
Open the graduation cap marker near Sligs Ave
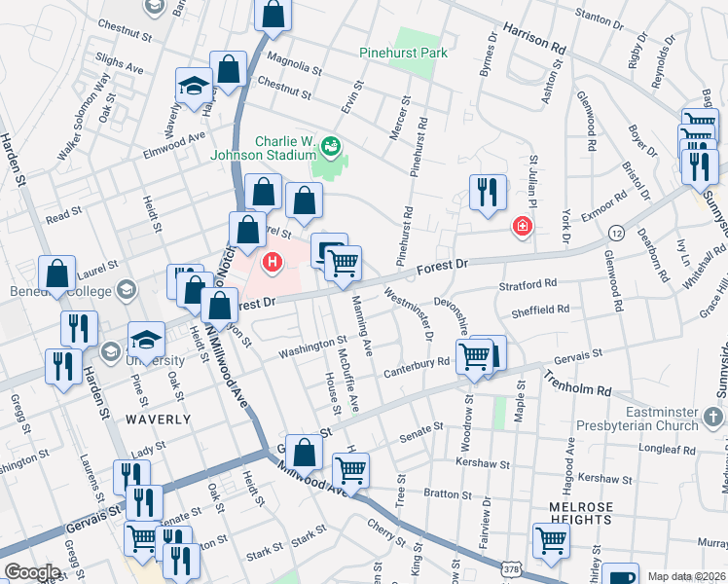[x=194, y=88]
